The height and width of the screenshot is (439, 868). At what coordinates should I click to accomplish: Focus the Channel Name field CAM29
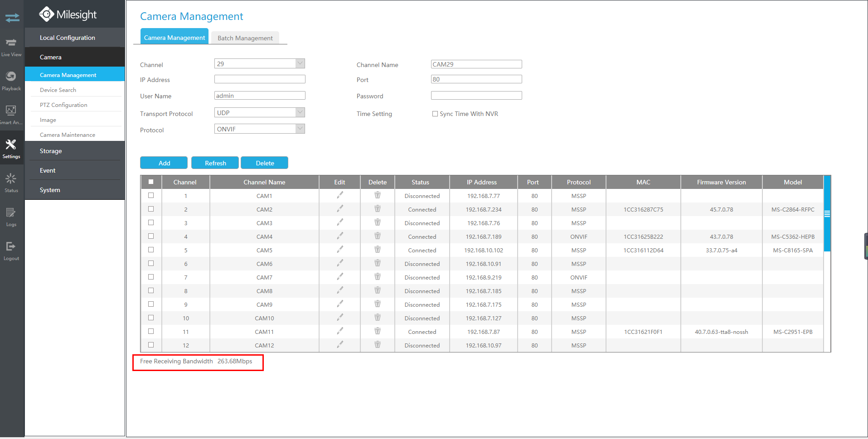tap(476, 64)
